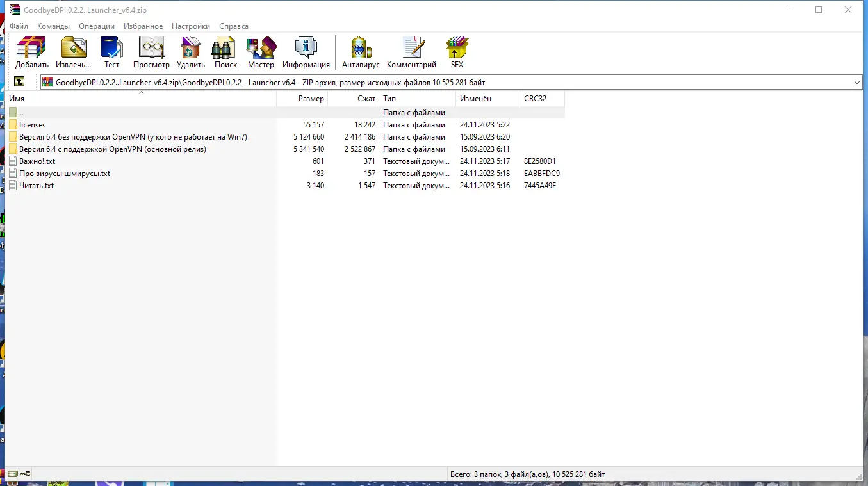This screenshot has width=868, height=486.
Task: Click the Извлечь (Extract) toolbar icon
Action: 74,53
